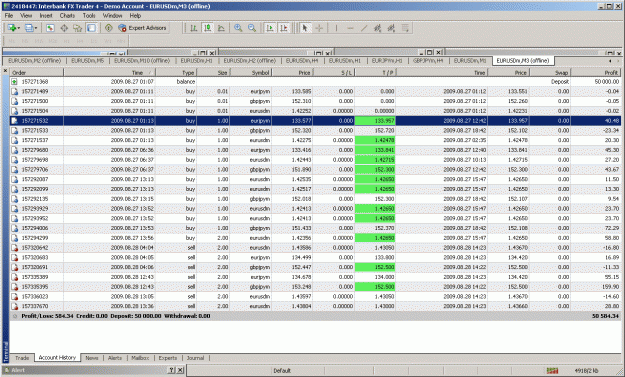This screenshot has width=625, height=377.
Task: Open the View menu
Action: tap(26, 16)
